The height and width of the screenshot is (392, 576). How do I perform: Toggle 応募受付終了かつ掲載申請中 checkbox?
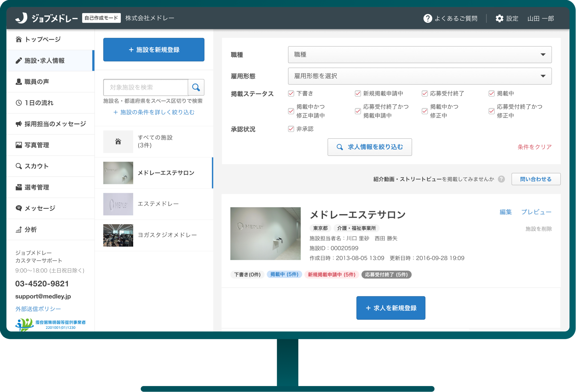click(358, 111)
